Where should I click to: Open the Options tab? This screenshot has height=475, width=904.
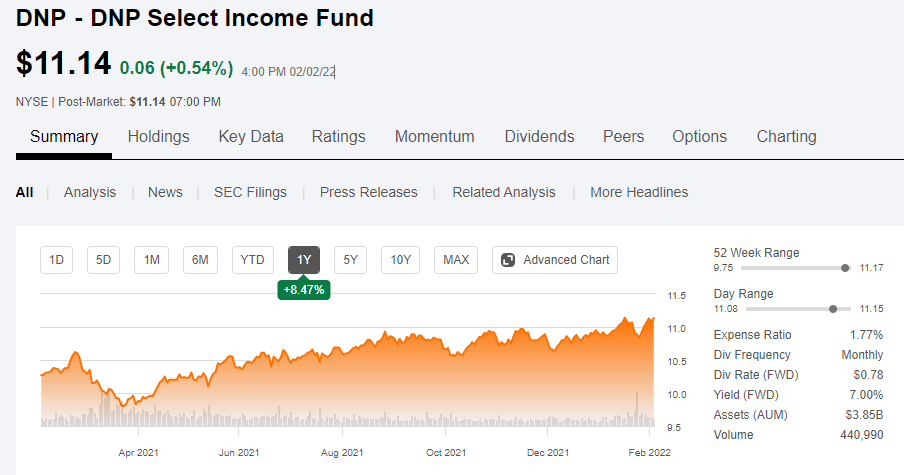point(699,137)
